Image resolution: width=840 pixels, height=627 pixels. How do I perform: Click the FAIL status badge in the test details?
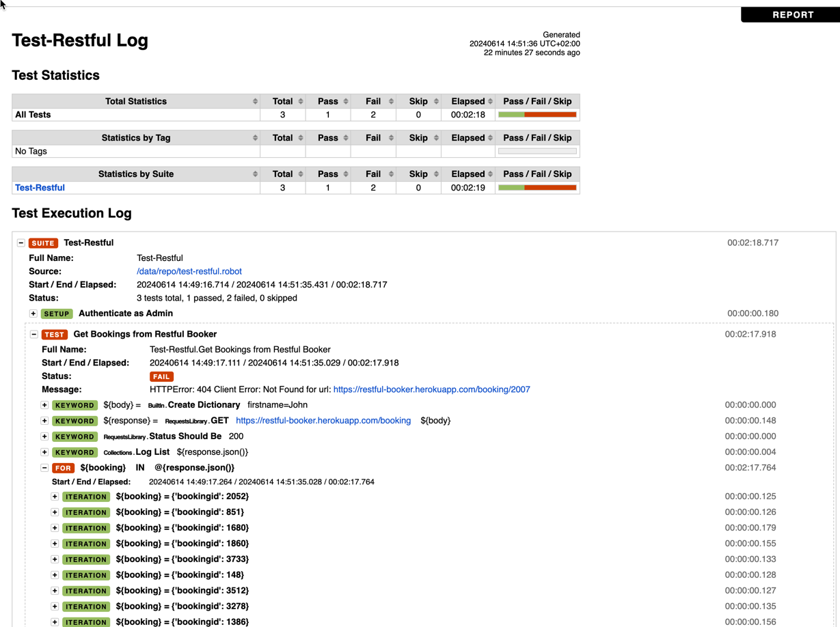pos(161,376)
